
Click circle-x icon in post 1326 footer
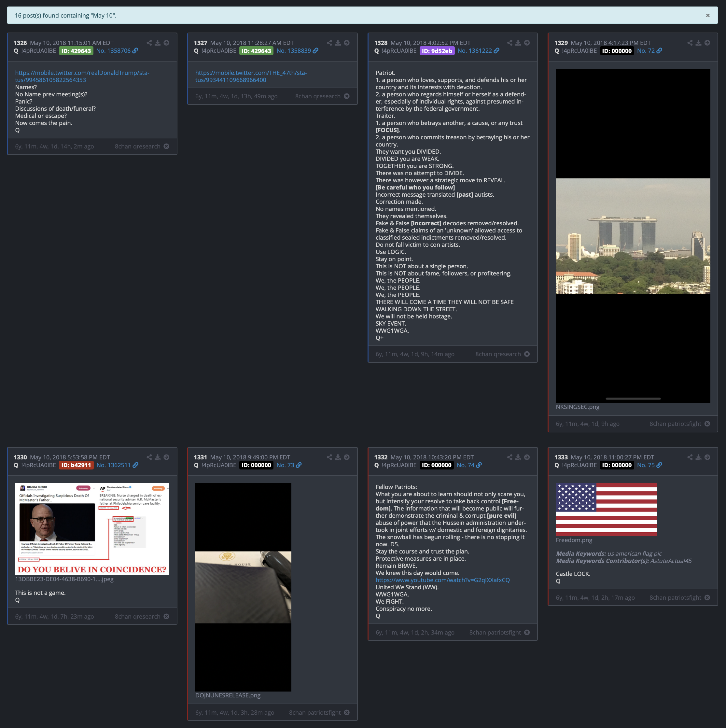pos(166,146)
